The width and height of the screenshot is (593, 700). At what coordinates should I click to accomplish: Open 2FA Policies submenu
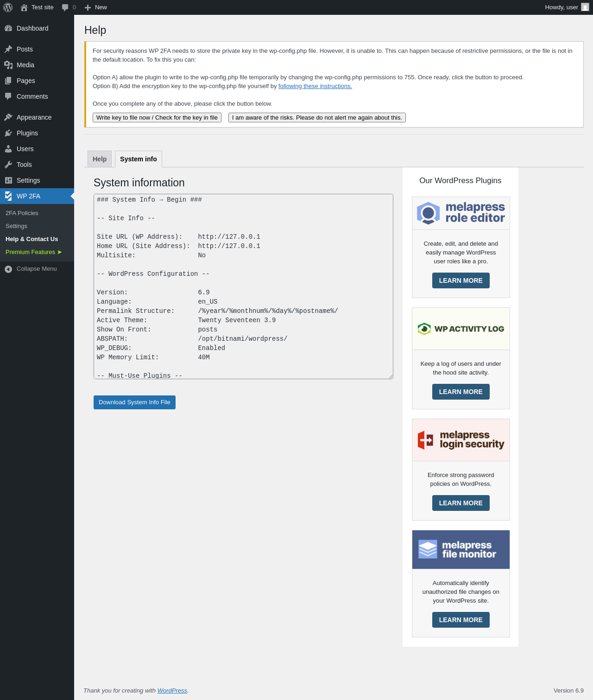coord(22,213)
